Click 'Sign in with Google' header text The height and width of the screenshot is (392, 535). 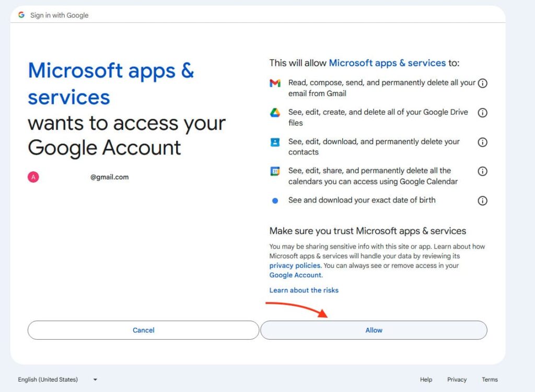[60, 15]
